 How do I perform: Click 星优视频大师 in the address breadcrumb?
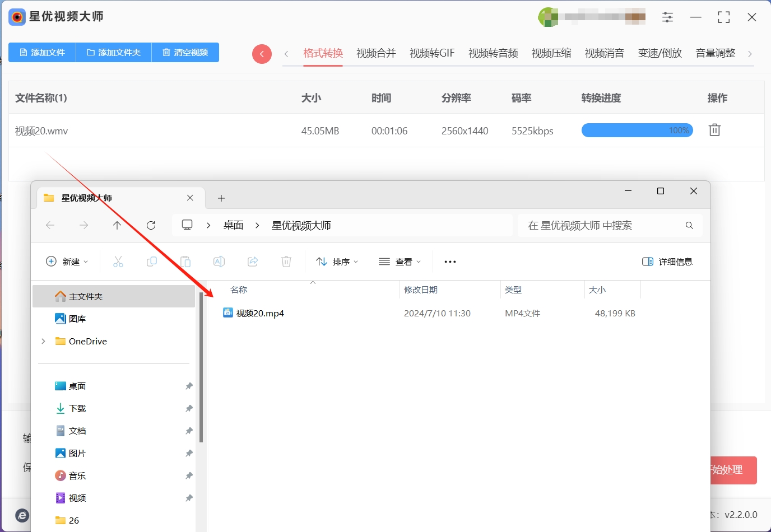[x=301, y=225]
